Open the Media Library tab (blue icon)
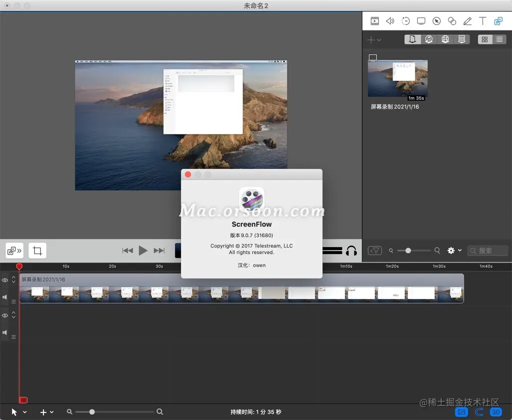Image resolution: width=512 pixels, height=420 pixels. pos(498,21)
